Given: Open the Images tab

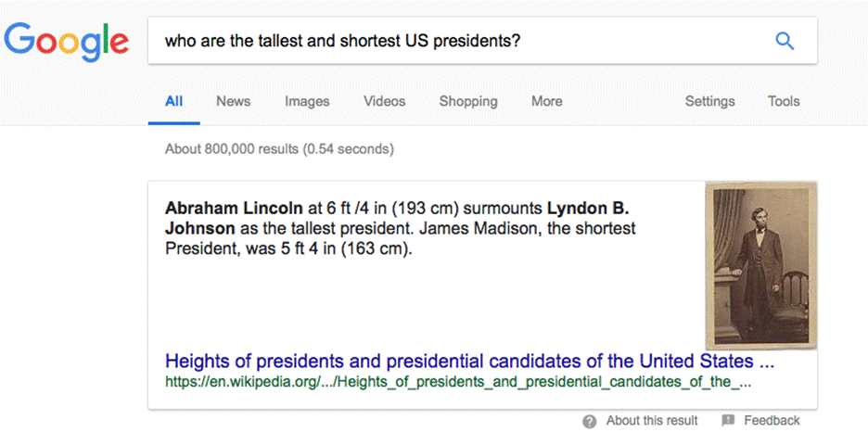Looking at the screenshot, I should [307, 101].
